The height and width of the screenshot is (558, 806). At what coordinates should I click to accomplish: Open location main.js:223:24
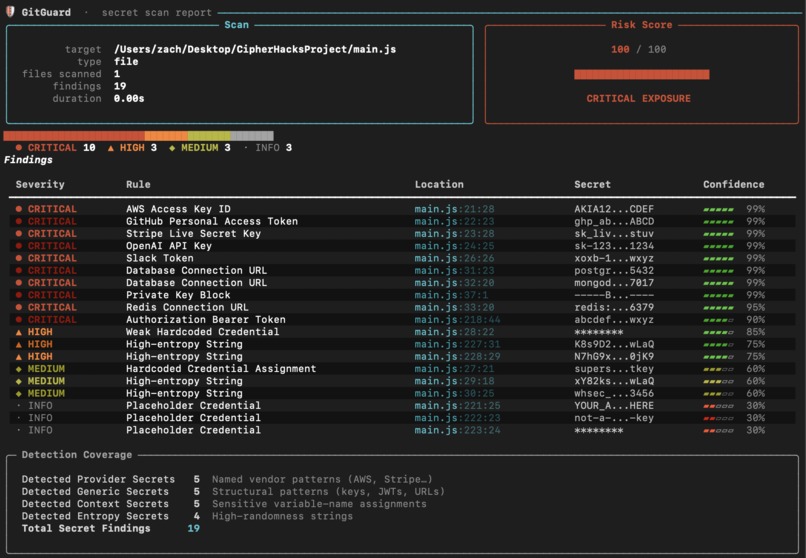pyautogui.click(x=457, y=430)
